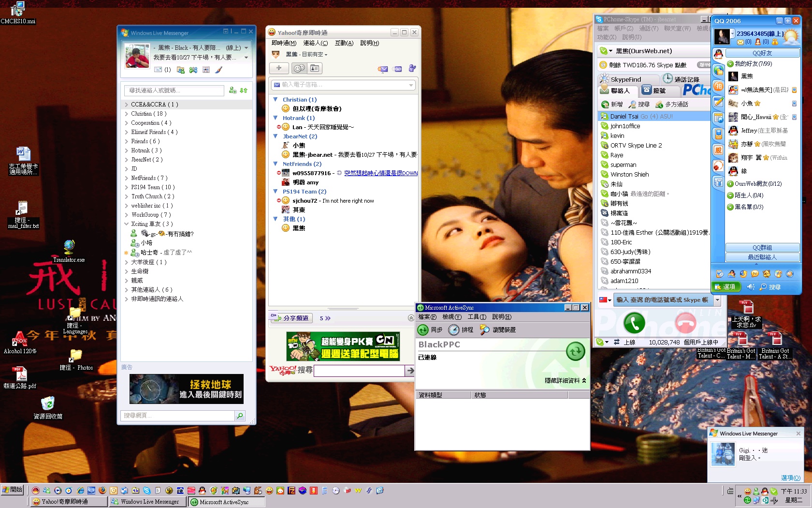Click the Ben 10 advertisement banner in Yahoo
This screenshot has width=812, height=508.
tap(343, 346)
